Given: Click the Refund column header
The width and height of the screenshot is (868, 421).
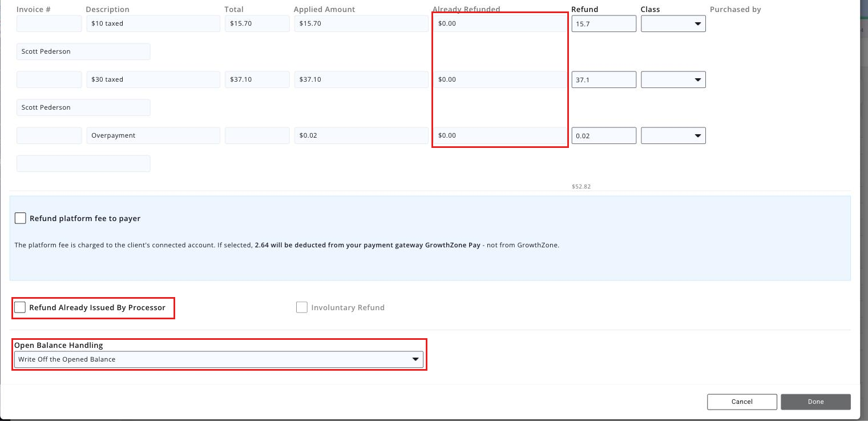Looking at the screenshot, I should pos(585,9).
